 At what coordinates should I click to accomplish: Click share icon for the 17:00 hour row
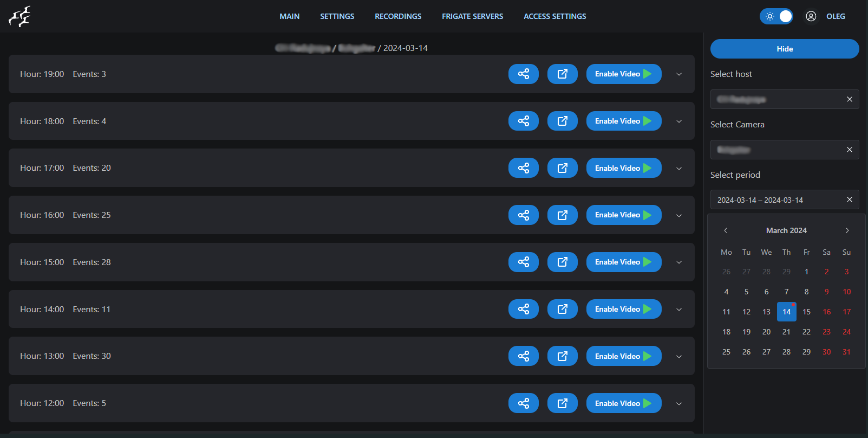523,168
